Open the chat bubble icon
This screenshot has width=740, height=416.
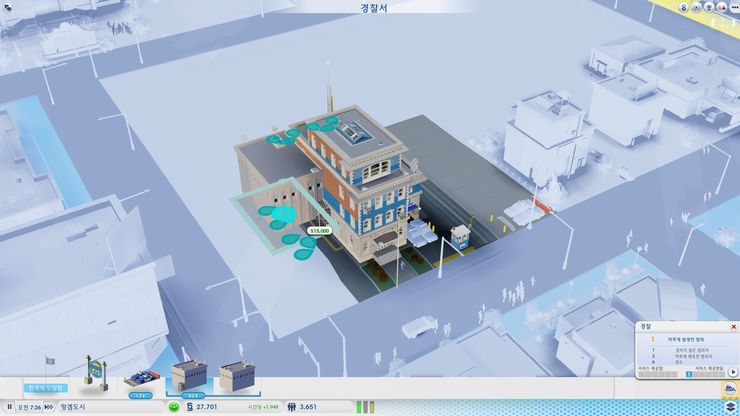coord(7,7)
